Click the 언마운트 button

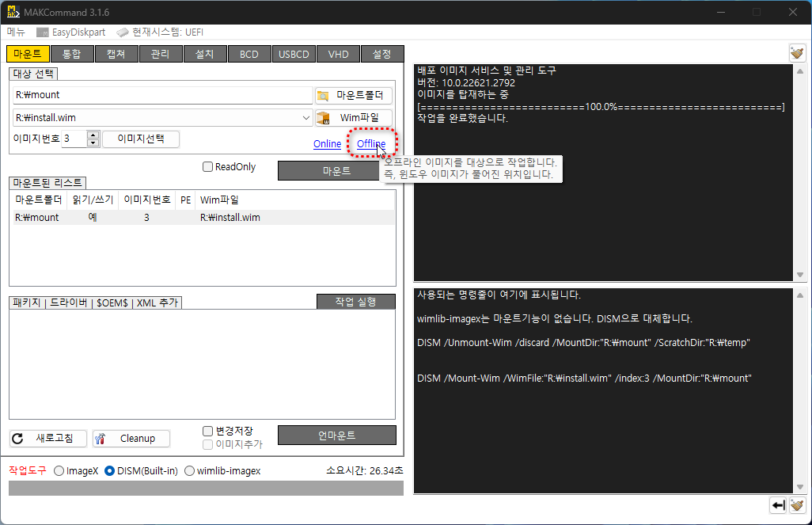[336, 436]
